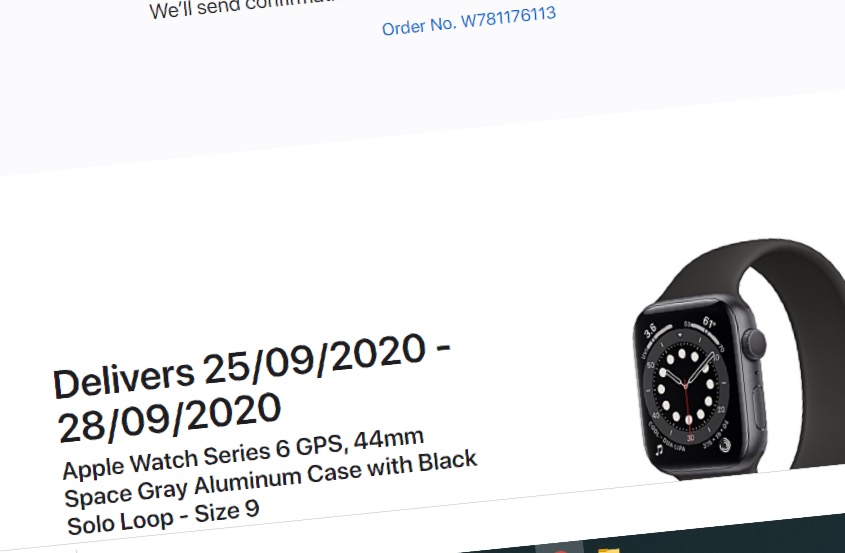Open File Explorer folder icon in taskbar
The height and width of the screenshot is (553, 845).
click(607, 550)
